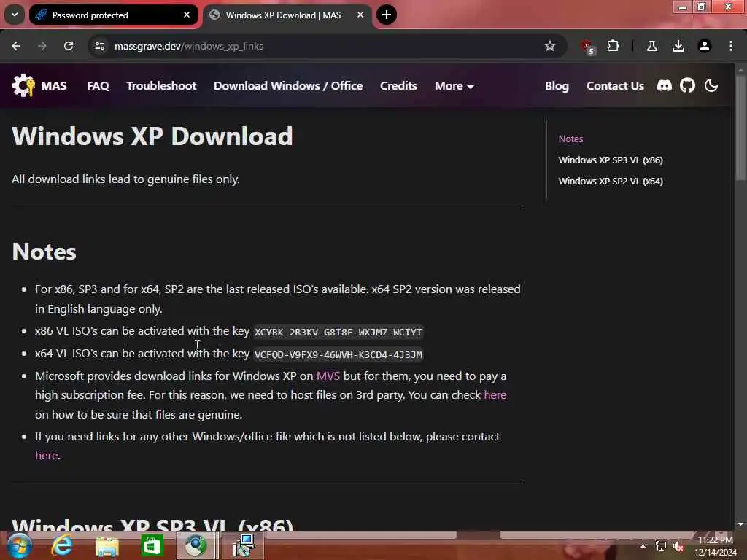Show hidden tray icons arrow
Image resolution: width=747 pixels, height=560 pixels.
[x=643, y=546]
